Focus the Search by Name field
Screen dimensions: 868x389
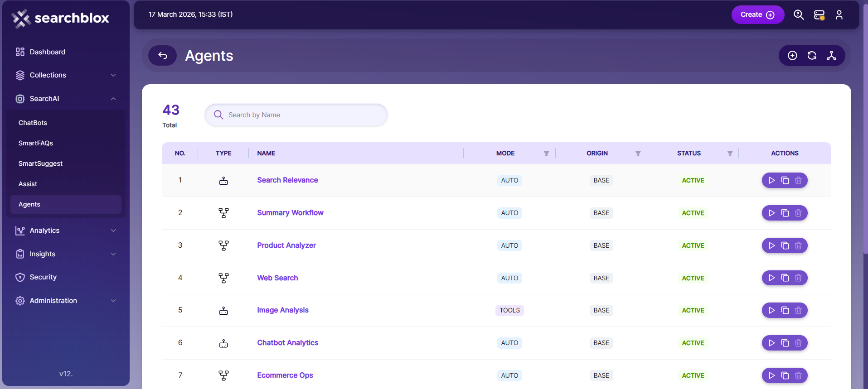click(x=296, y=115)
